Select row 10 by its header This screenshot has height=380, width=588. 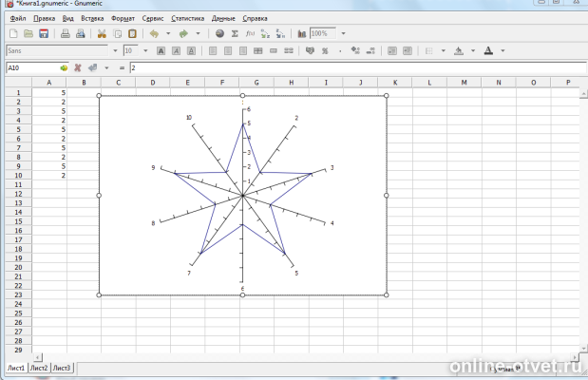pos(18,176)
